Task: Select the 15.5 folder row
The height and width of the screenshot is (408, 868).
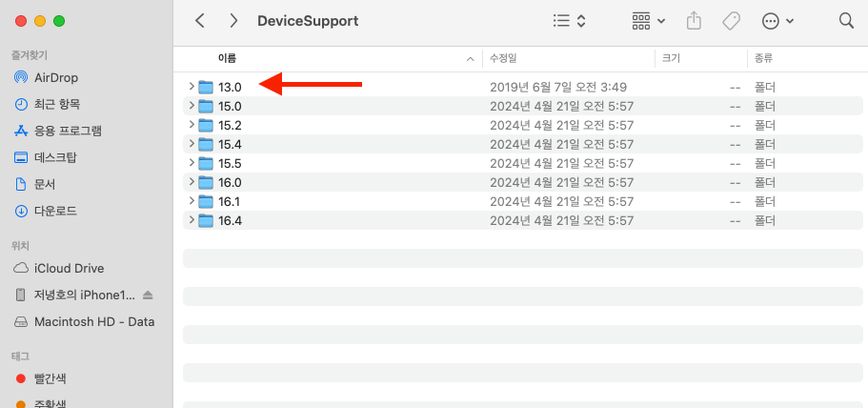Action: tap(522, 163)
